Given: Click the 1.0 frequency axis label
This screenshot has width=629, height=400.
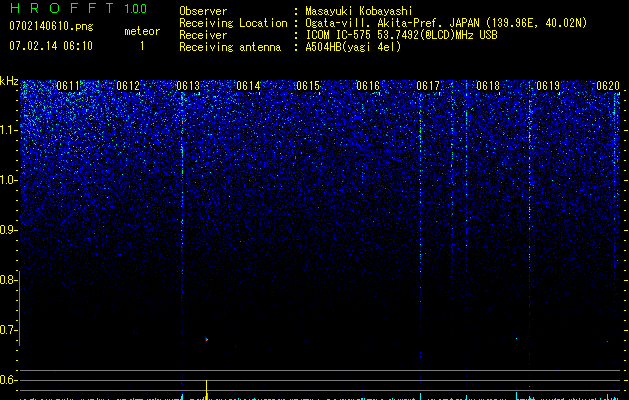Looking at the screenshot, I should 8,180.
